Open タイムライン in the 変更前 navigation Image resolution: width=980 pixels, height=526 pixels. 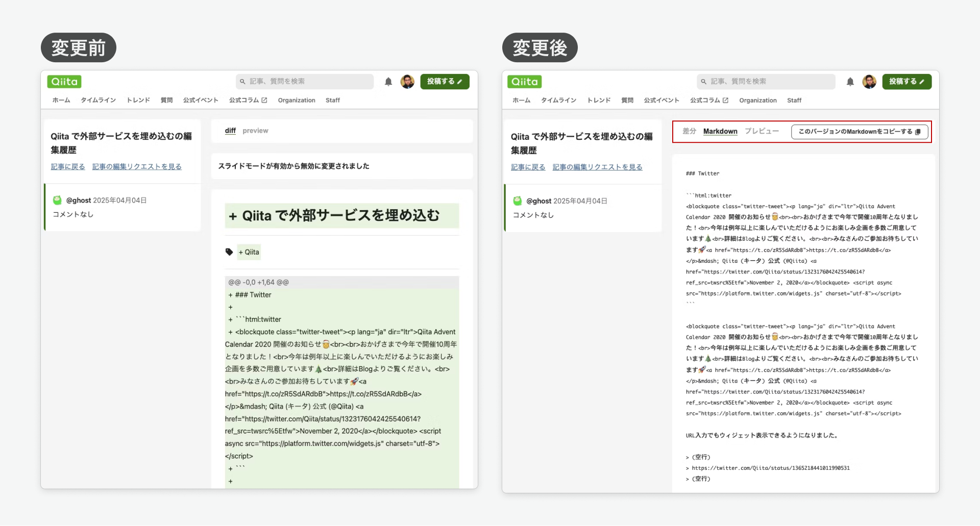pyautogui.click(x=98, y=101)
